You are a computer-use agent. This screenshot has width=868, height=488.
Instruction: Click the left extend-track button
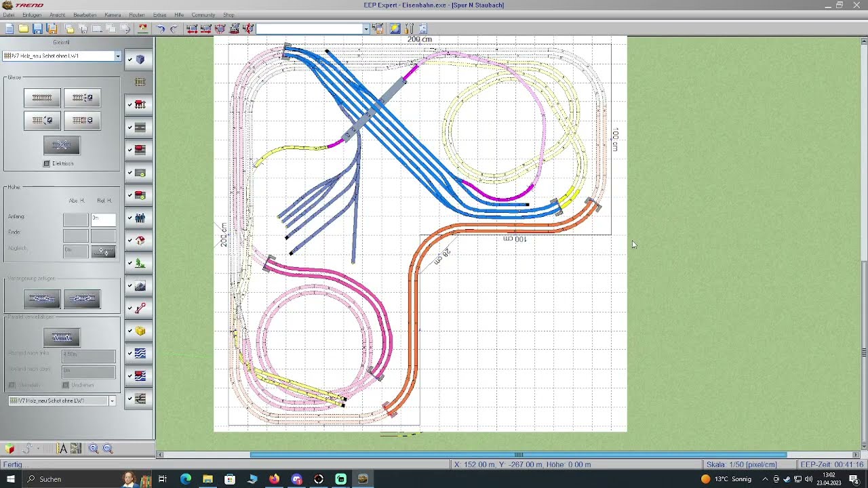(x=42, y=299)
